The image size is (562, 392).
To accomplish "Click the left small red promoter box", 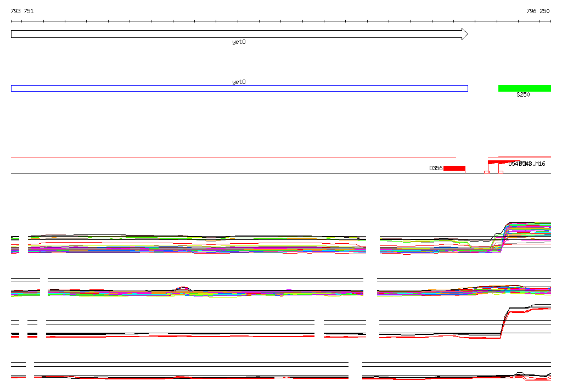I will pyautogui.click(x=487, y=172).
